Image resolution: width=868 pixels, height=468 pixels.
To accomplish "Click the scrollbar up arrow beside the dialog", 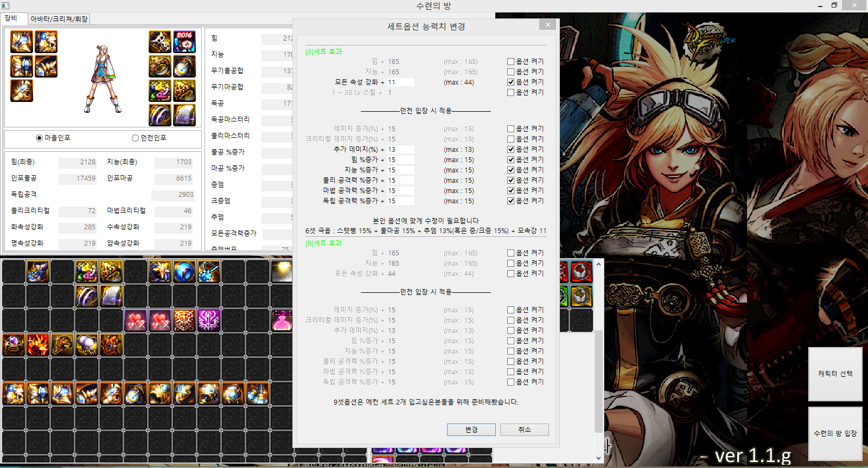I will (x=599, y=264).
